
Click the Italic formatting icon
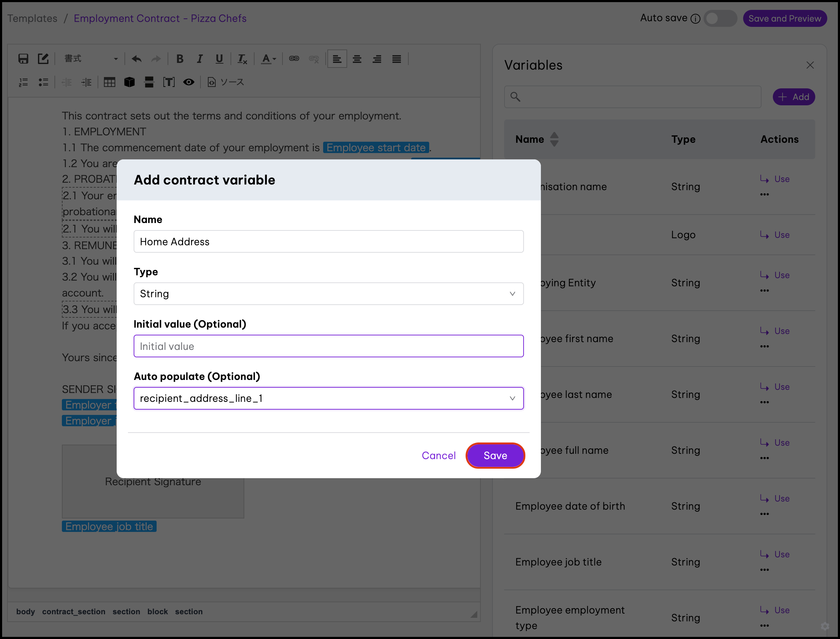199,59
